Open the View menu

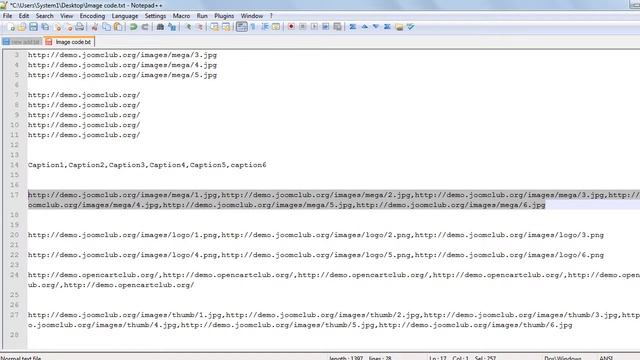[67, 16]
